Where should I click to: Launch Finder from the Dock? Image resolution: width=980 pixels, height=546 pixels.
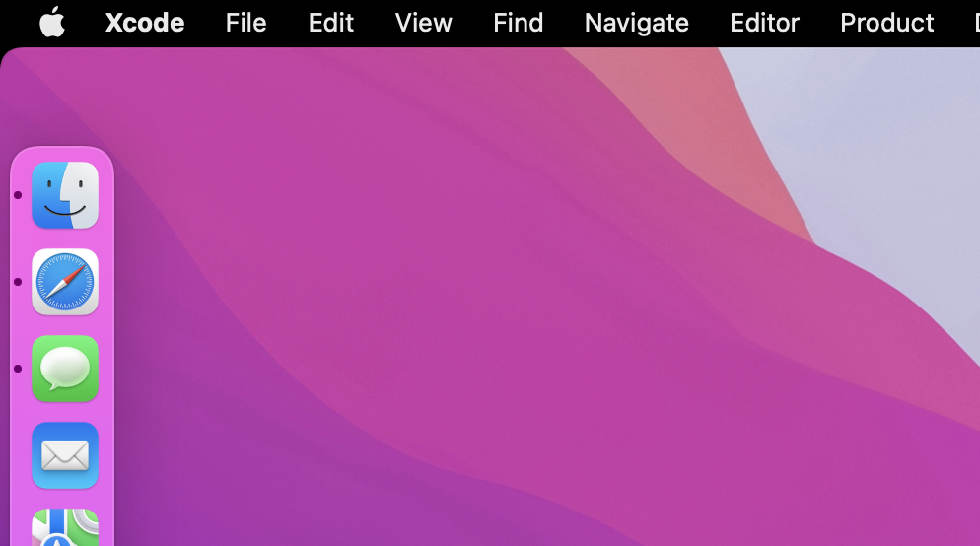[x=65, y=195]
